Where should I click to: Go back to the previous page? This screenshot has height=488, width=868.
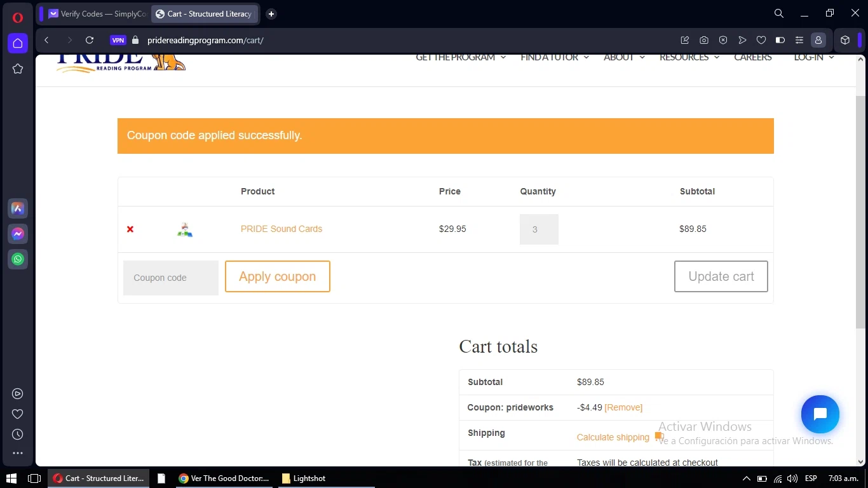46,40
